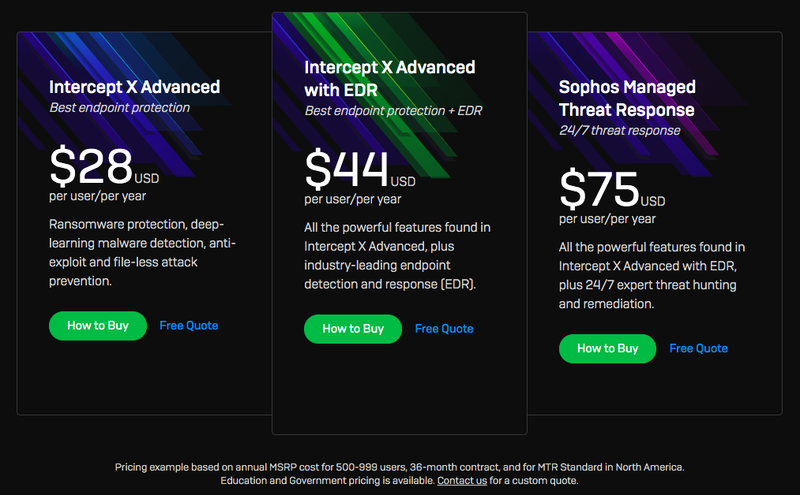Open Free Quote under the $75 plan
This screenshot has height=495, width=800.
tap(698, 349)
